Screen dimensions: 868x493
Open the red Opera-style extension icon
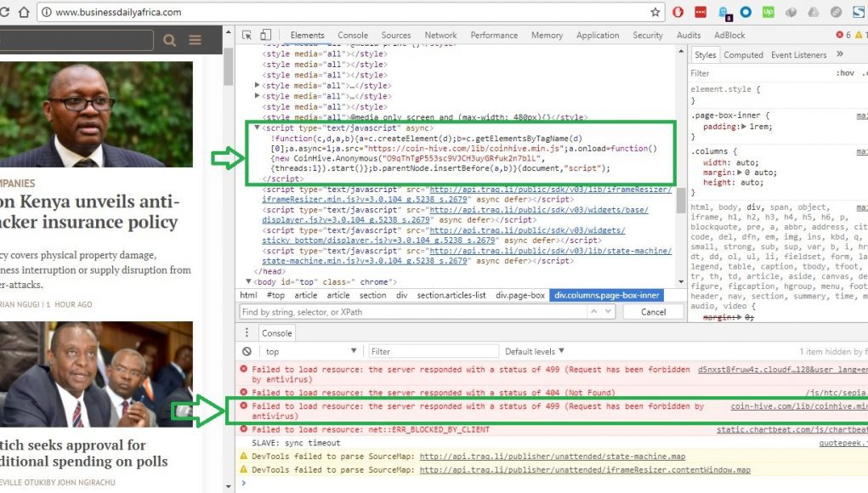[678, 12]
